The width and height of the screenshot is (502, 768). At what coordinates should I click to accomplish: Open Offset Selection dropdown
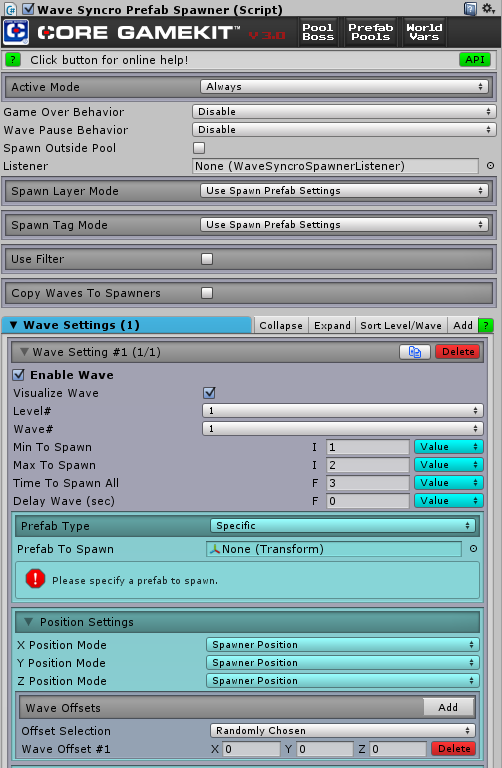coord(343,730)
